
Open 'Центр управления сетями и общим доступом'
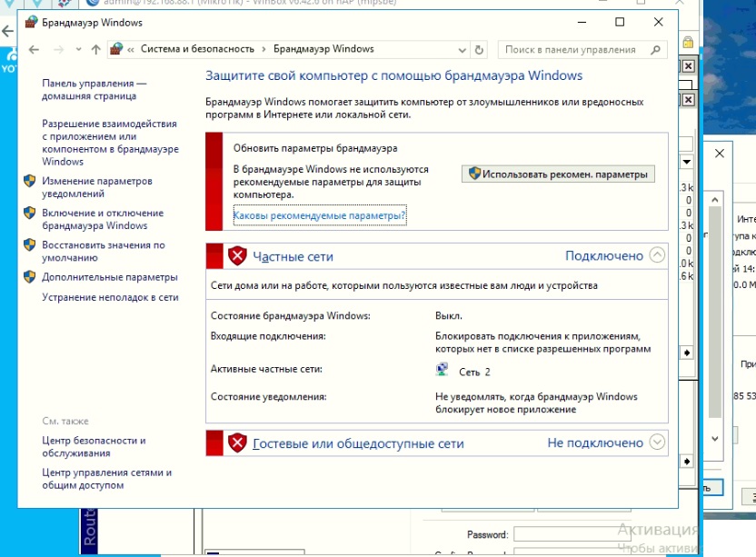pyautogui.click(x=107, y=479)
